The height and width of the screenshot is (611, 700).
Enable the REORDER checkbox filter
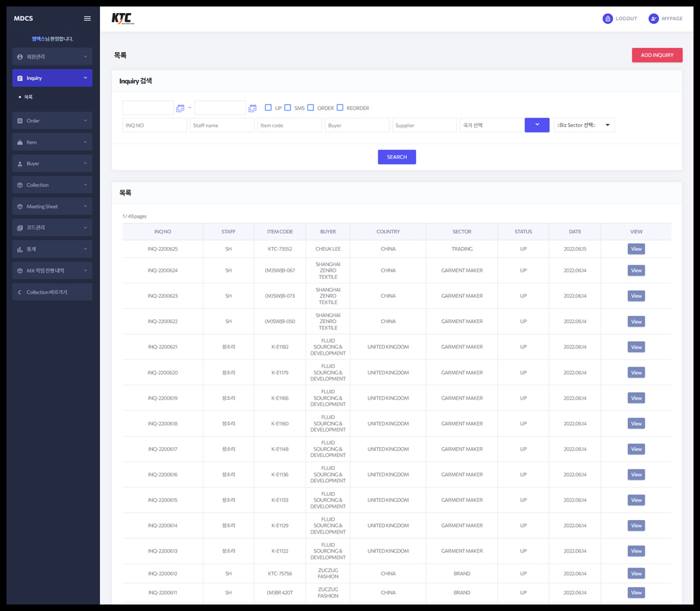click(x=340, y=107)
